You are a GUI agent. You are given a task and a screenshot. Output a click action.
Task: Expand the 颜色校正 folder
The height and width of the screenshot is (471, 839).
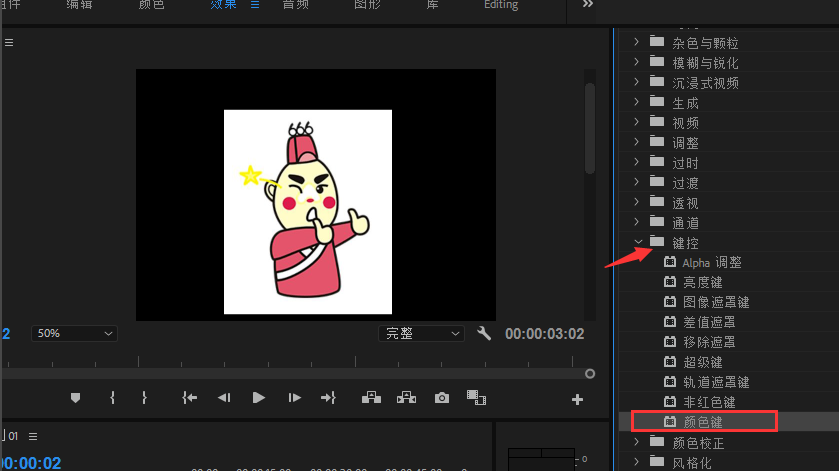coord(637,442)
